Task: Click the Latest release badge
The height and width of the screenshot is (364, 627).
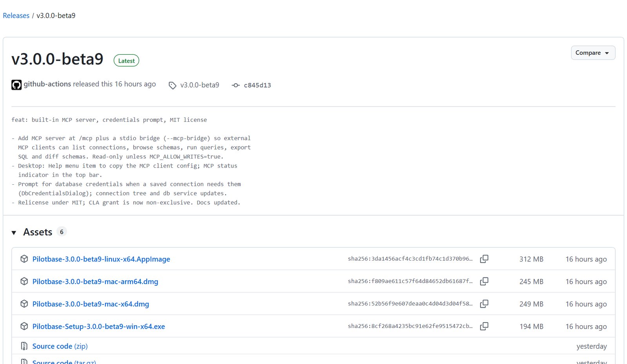Action: 126,61
